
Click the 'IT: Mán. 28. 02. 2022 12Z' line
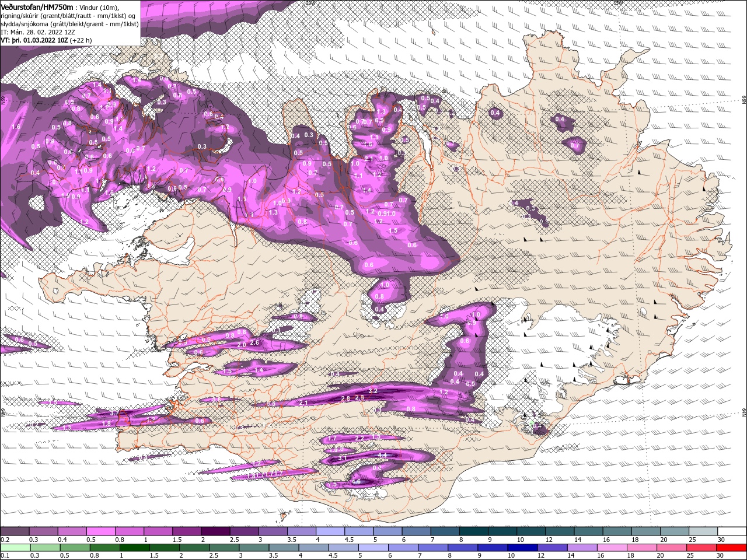37,33
